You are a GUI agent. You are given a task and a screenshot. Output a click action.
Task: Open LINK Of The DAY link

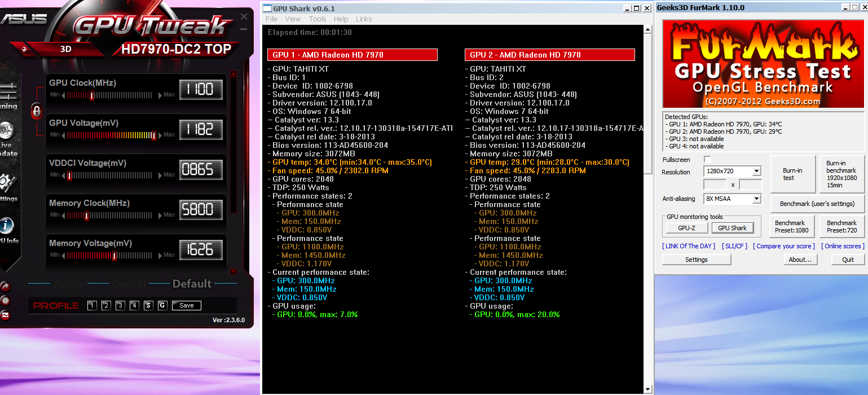click(689, 246)
